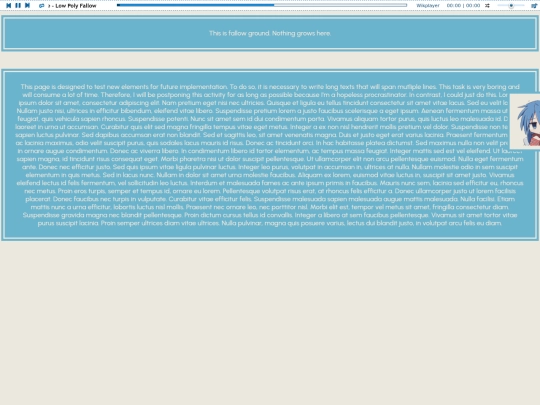
Task: Skip to the next track
Action: point(28,6)
